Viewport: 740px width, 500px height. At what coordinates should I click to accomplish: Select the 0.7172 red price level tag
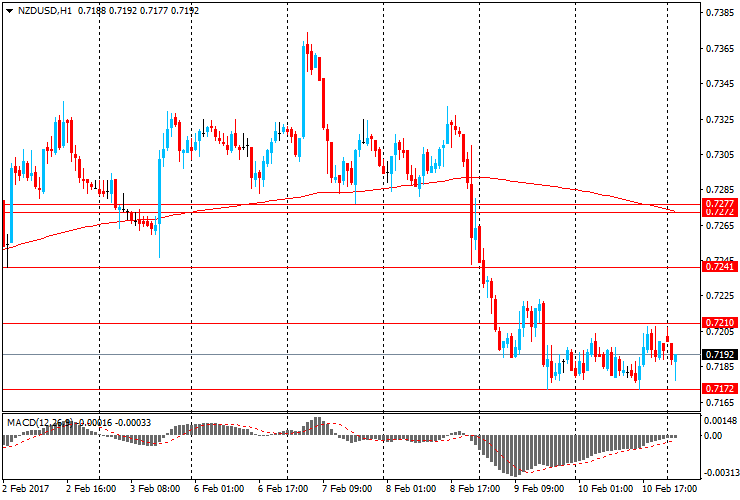coord(719,389)
